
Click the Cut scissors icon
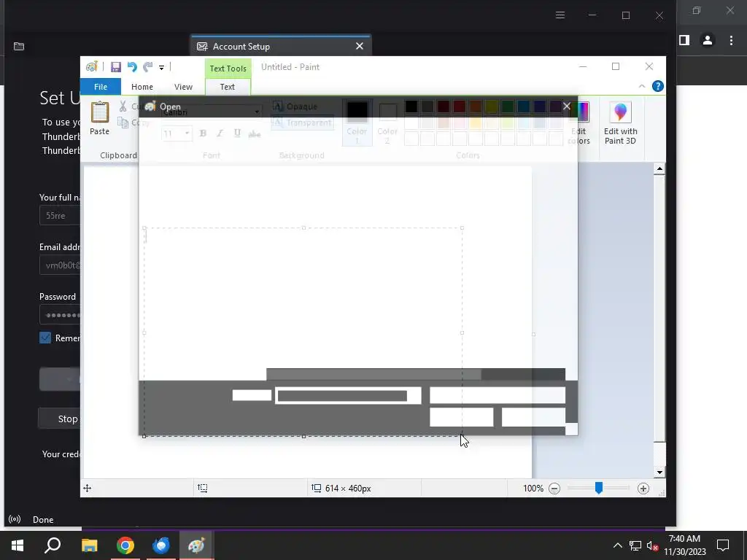tap(123, 106)
